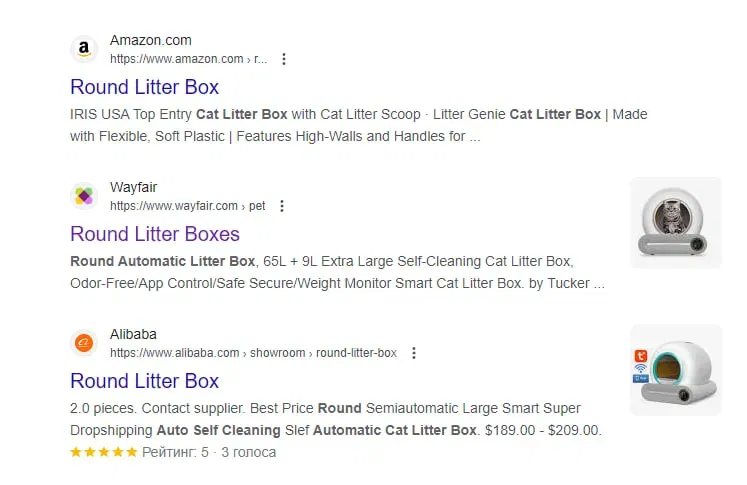Viewport: 747px width, 485px height.
Task: Click the Amazon.com site name
Action: click(150, 41)
